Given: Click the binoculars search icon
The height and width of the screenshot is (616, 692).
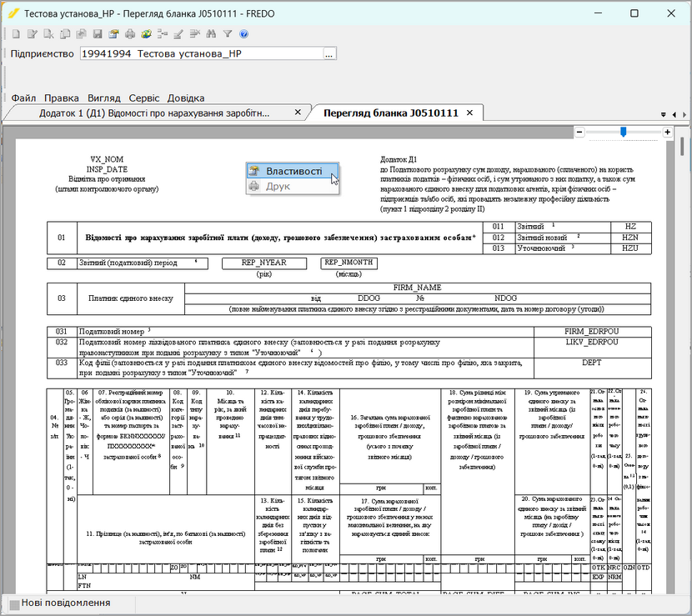Looking at the screenshot, I should click(211, 34).
